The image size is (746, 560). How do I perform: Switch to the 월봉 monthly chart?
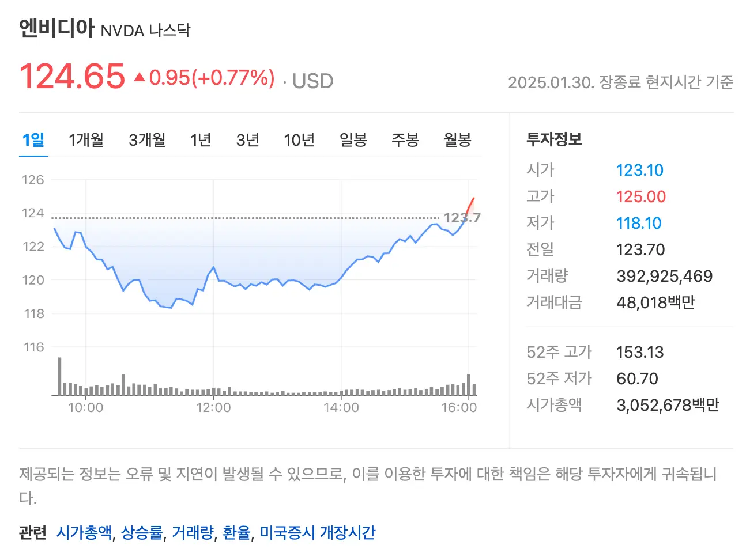457,139
